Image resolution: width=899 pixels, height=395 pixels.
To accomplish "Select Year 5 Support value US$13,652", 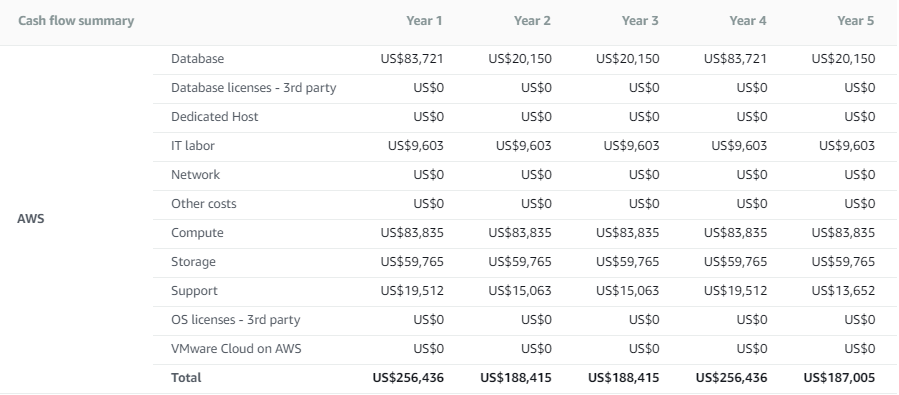I will pyautogui.click(x=843, y=291).
